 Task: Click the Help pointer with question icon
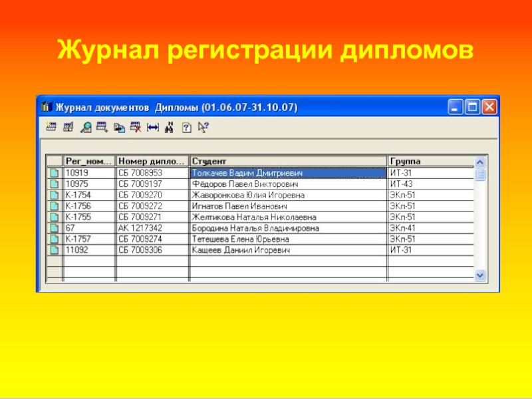click(203, 128)
